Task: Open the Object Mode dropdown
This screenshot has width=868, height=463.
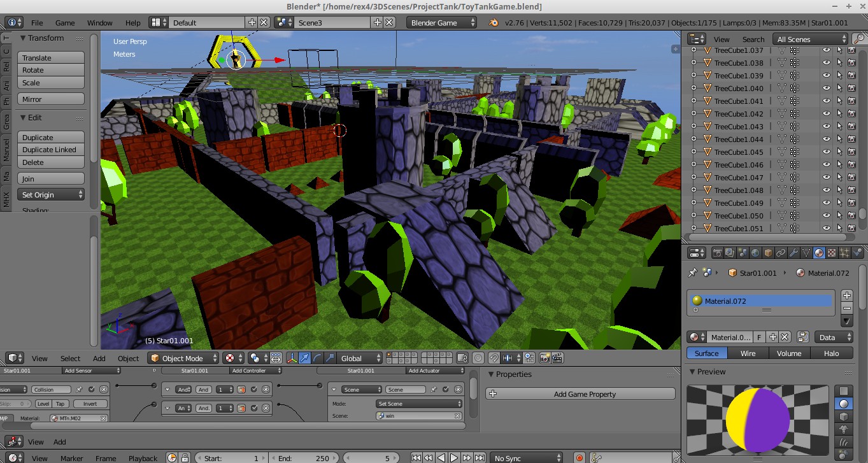Action: pyautogui.click(x=184, y=359)
